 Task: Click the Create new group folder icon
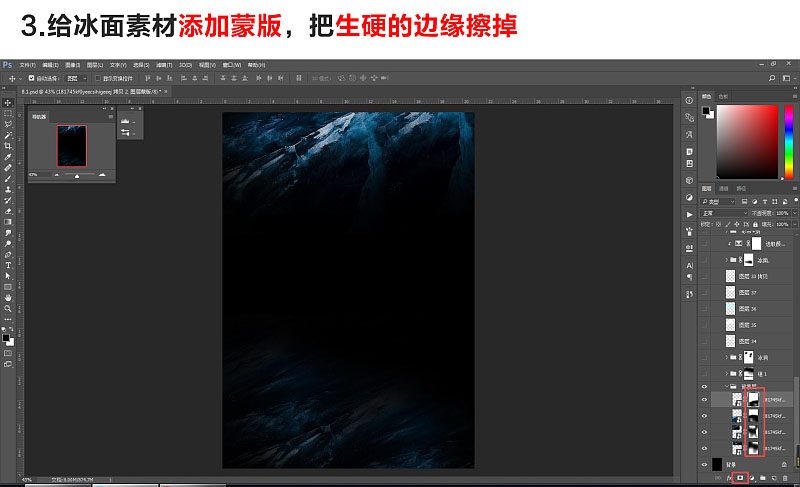point(763,478)
